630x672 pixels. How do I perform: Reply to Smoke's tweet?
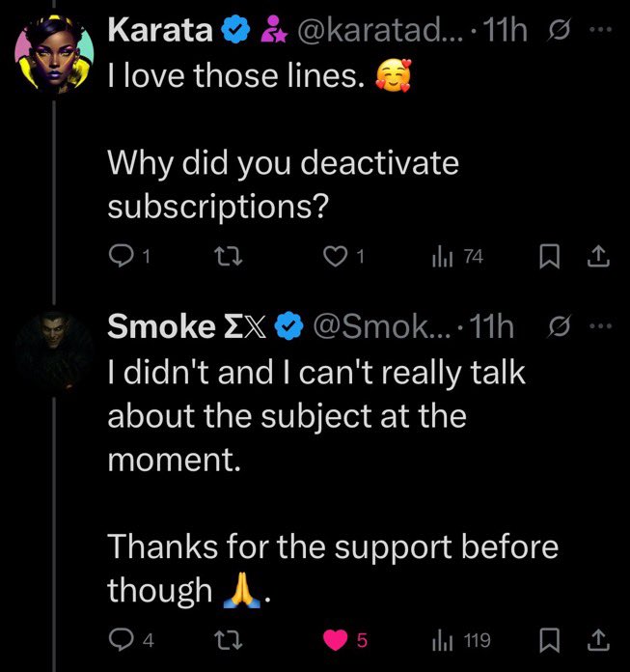[123, 639]
